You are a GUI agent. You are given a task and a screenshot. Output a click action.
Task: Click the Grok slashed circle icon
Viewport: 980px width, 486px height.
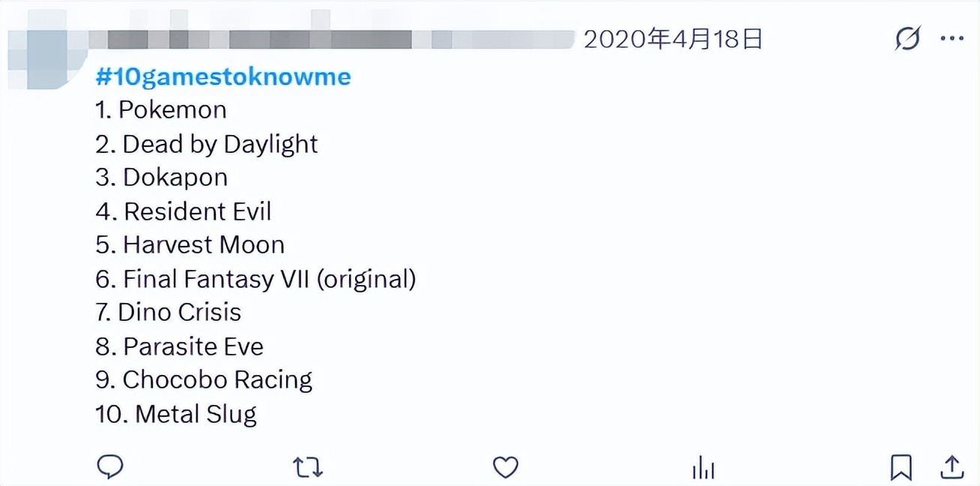tap(907, 38)
